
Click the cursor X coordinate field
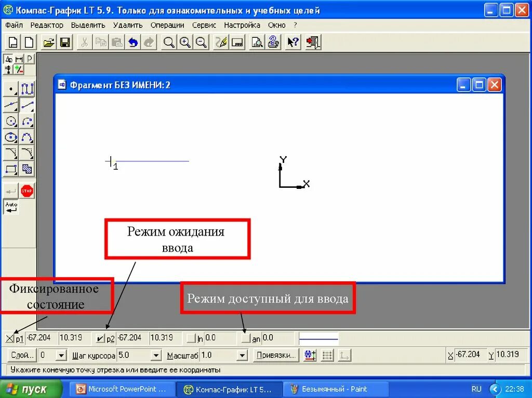coord(470,355)
